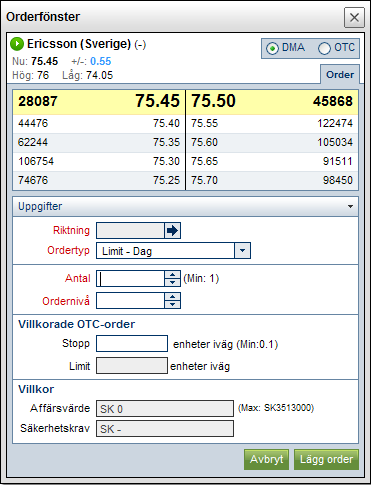The height and width of the screenshot is (485, 371).
Task: Switch to the Order tab
Action: tap(340, 75)
